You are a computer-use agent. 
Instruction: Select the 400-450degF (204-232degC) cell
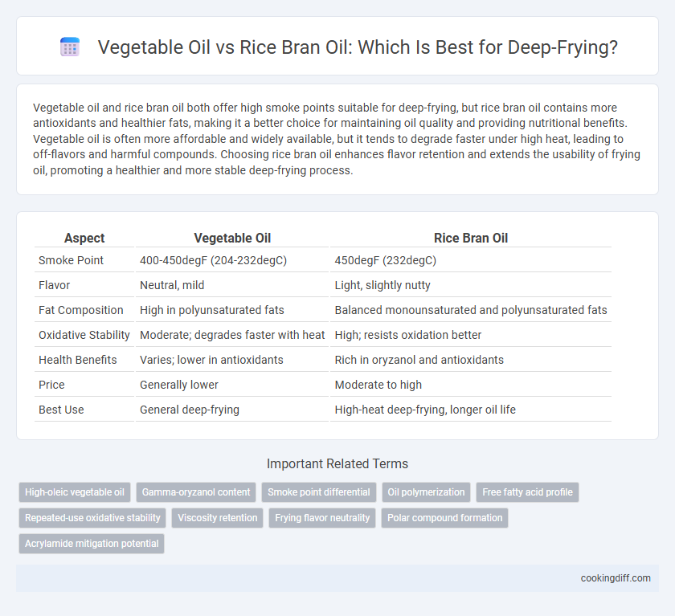tap(232, 260)
